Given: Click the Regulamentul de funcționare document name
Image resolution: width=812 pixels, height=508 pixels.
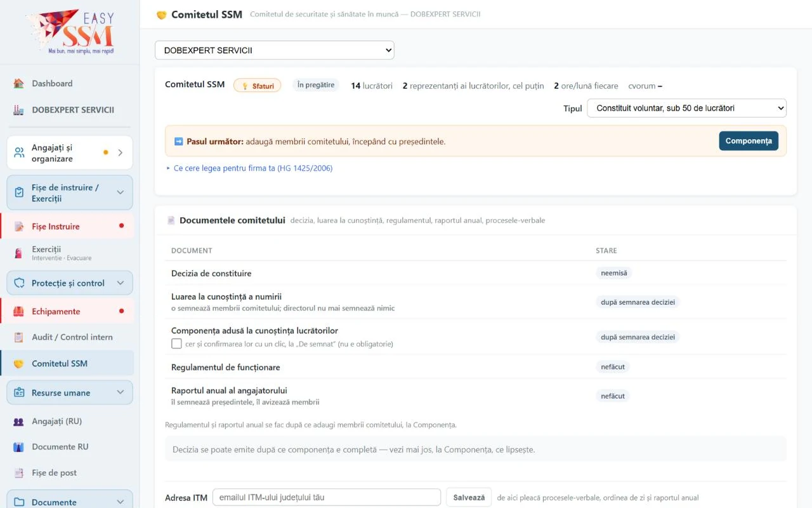Looking at the screenshot, I should pos(226,368).
